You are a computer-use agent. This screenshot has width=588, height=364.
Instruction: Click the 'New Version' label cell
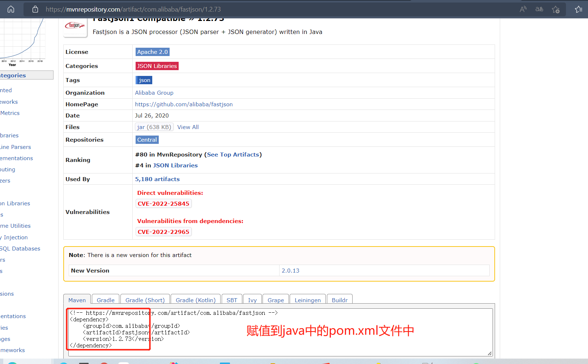(x=174, y=271)
